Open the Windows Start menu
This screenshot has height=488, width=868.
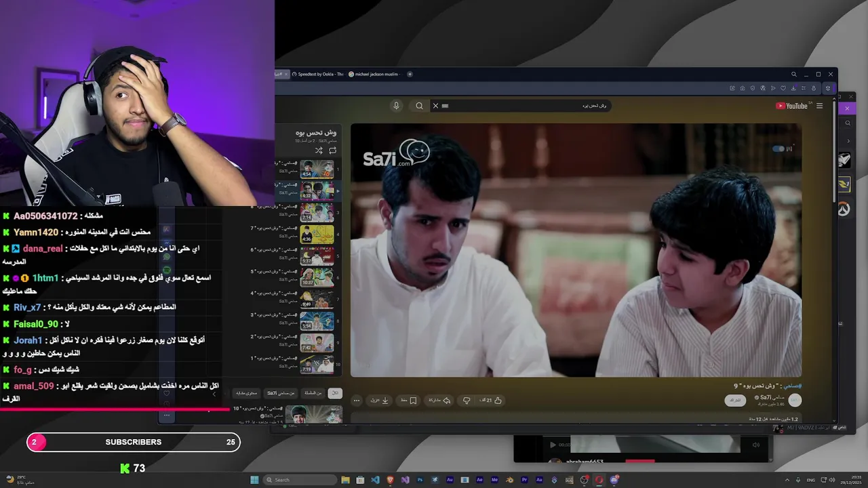click(x=254, y=480)
